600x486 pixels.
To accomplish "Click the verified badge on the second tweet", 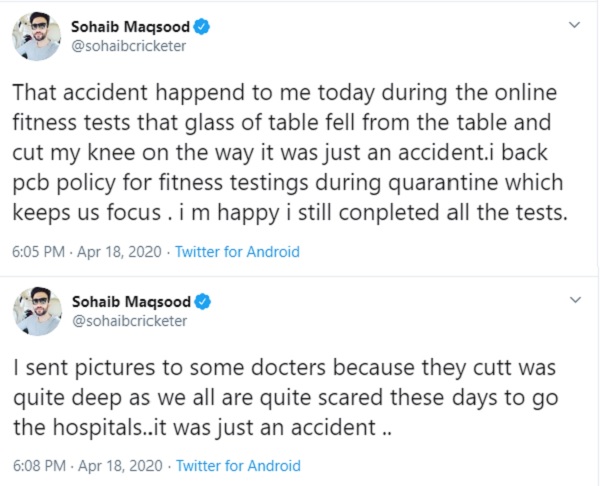I will pyautogui.click(x=200, y=300).
